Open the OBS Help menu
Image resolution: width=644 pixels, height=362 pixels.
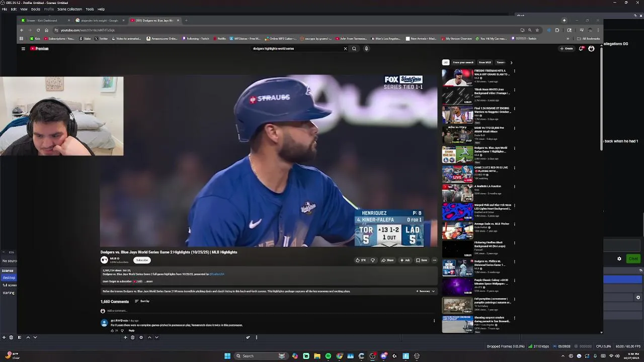(x=101, y=9)
